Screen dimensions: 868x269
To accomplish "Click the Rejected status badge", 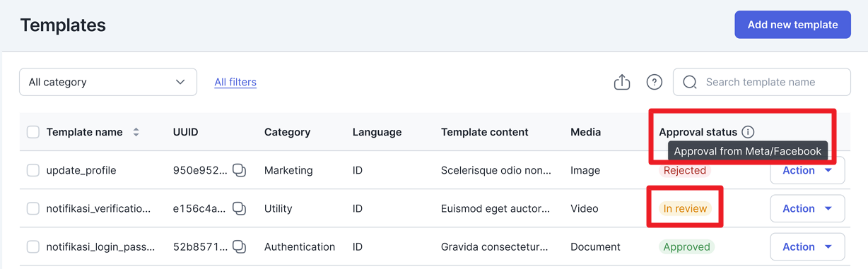I will click(684, 170).
